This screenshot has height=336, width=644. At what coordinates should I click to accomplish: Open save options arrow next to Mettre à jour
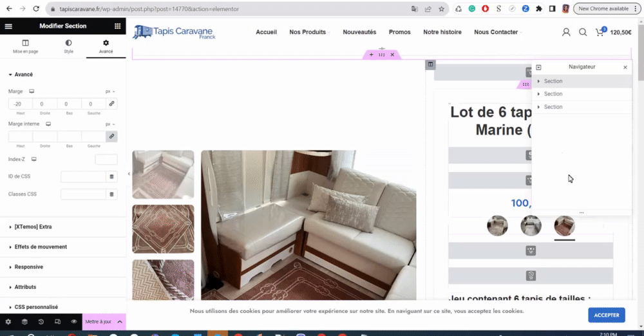click(x=120, y=322)
